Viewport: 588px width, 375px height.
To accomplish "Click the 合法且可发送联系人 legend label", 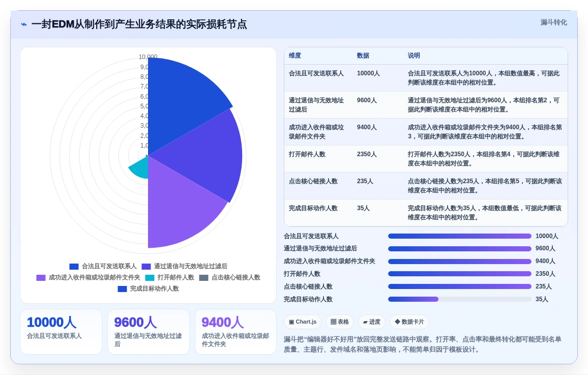I will (x=109, y=266).
